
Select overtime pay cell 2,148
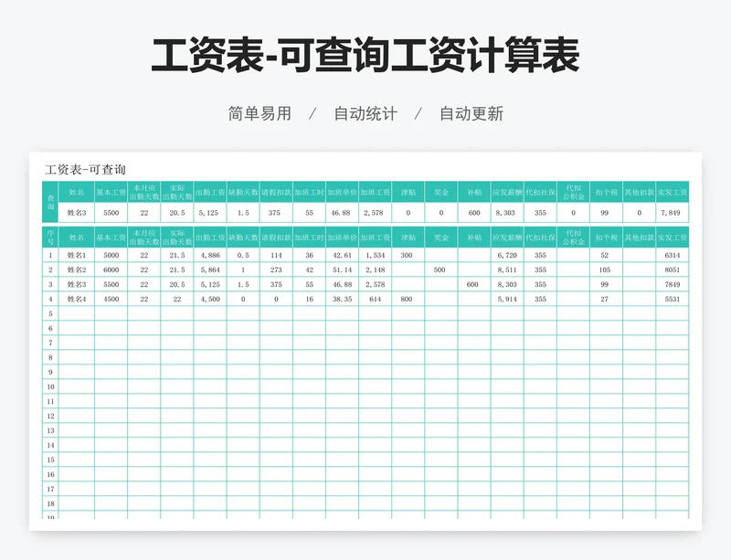click(x=375, y=269)
